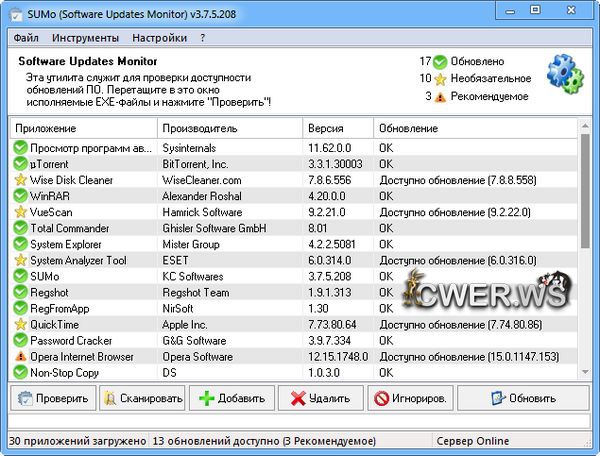This screenshot has height=456, width=600.
Task: Click the star icon next to VueScan
Action: (20, 212)
